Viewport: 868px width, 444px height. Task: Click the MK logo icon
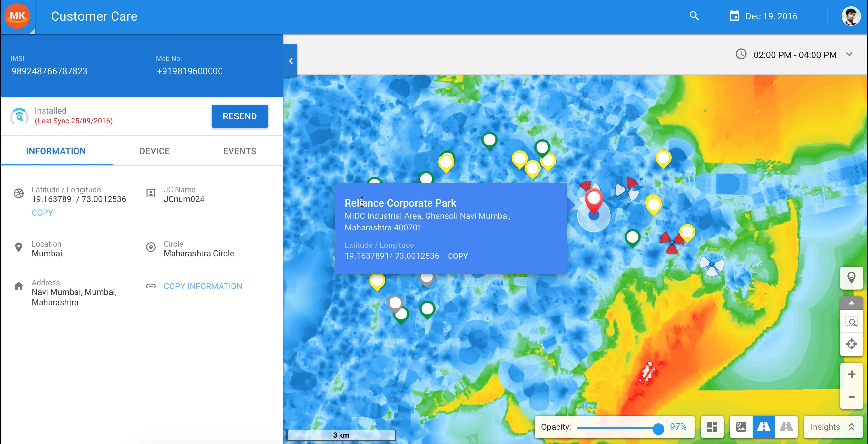click(17, 16)
